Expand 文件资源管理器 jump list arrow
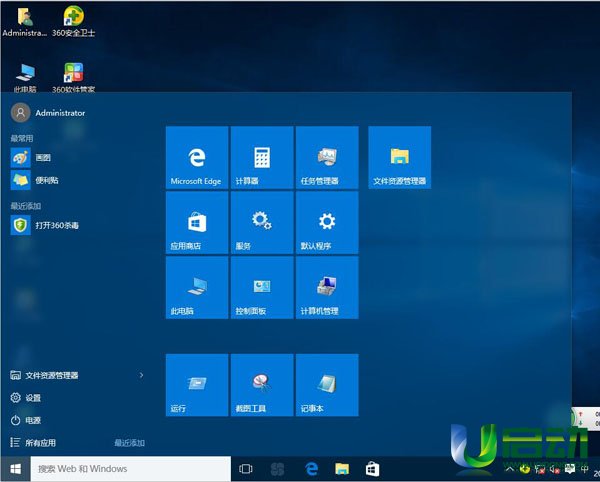Viewport: 600px width, 482px height. (x=141, y=375)
